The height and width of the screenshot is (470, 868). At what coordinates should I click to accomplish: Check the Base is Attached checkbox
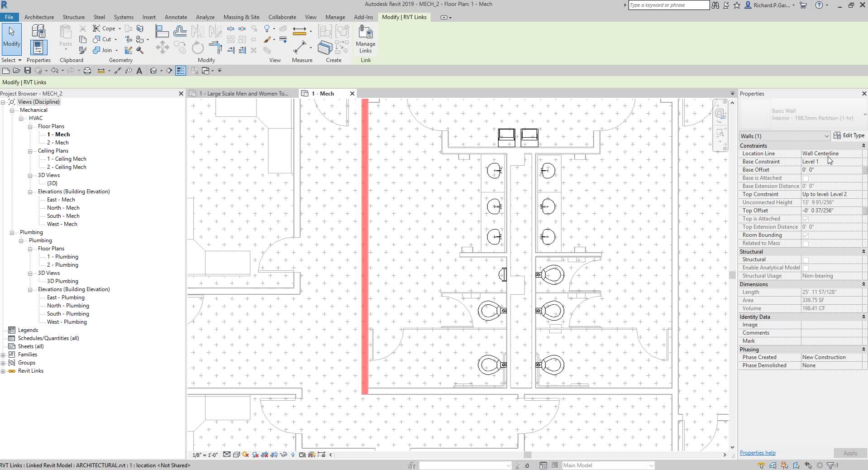tap(806, 178)
